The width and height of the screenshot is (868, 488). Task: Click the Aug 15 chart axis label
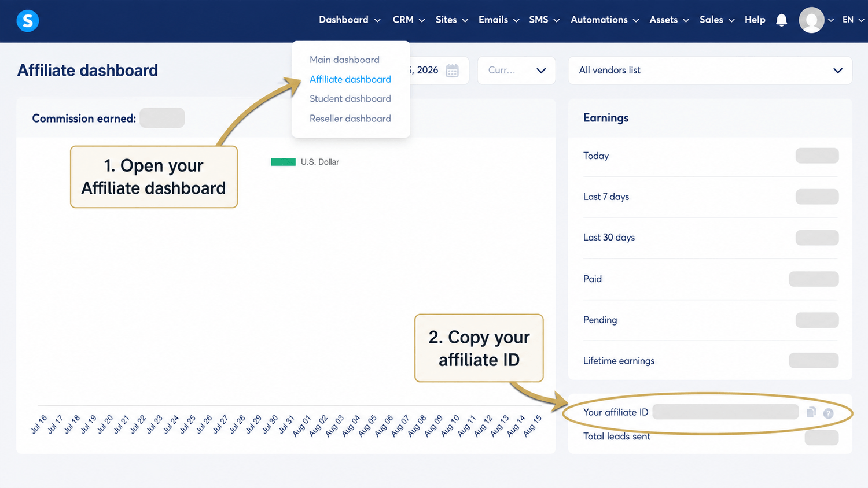[x=532, y=425]
